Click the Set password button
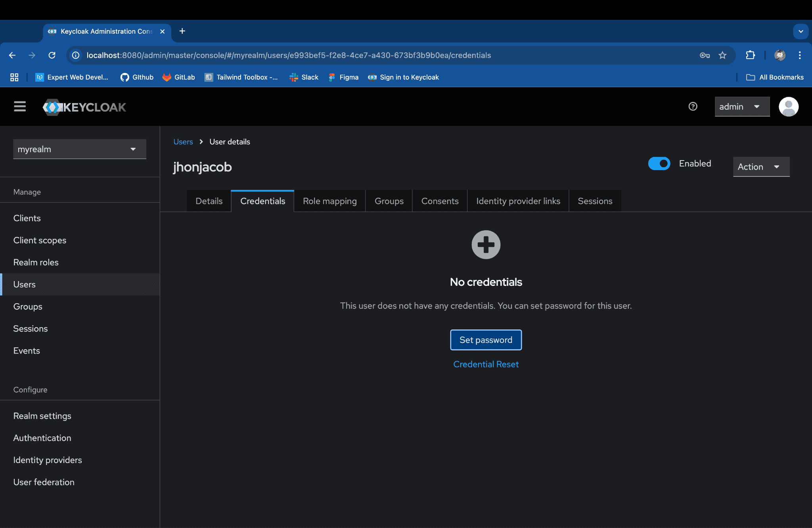 [x=486, y=340]
